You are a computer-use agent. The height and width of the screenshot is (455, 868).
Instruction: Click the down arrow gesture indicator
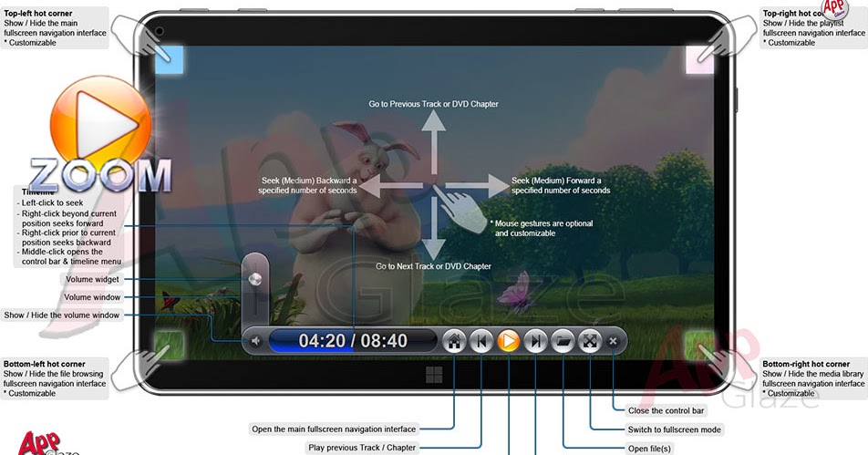(433, 228)
